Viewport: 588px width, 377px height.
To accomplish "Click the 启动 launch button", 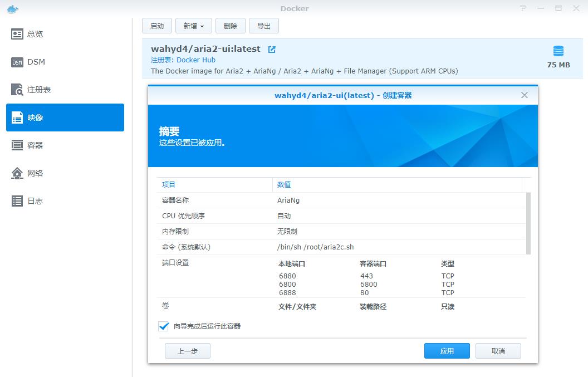I will 157,26.
